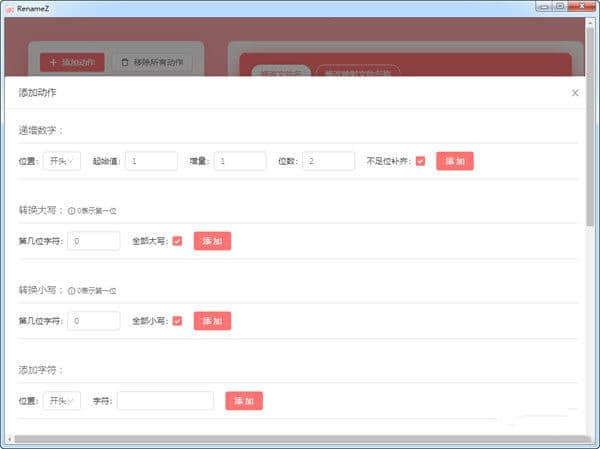This screenshot has width=600, height=449.
Task: Click 添加 button in 转换大写 row
Action: click(x=212, y=241)
